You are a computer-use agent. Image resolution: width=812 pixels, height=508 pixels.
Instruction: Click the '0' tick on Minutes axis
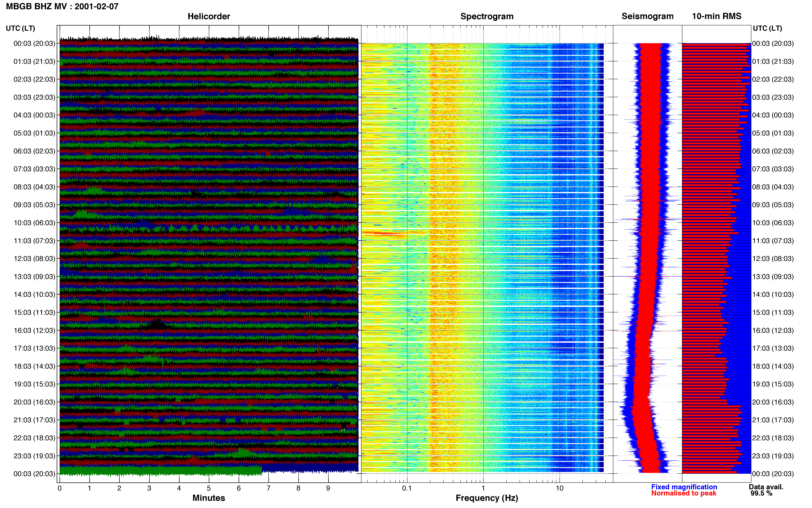pos(59,488)
